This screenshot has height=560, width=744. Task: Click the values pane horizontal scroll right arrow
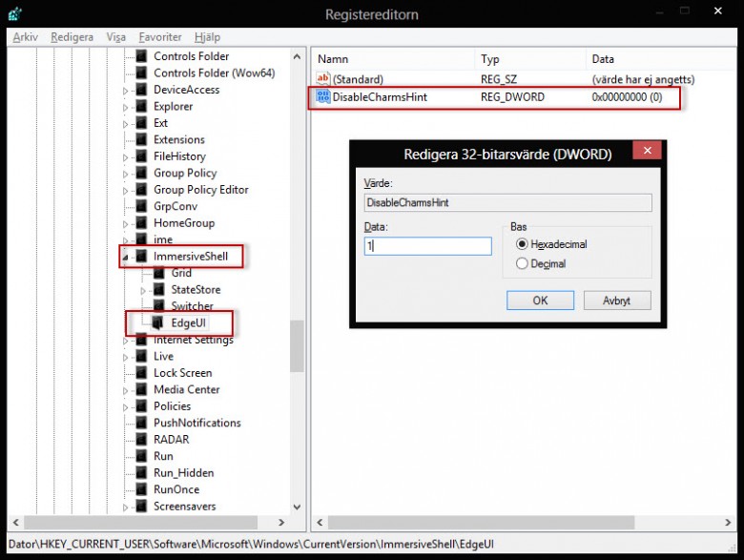point(729,523)
